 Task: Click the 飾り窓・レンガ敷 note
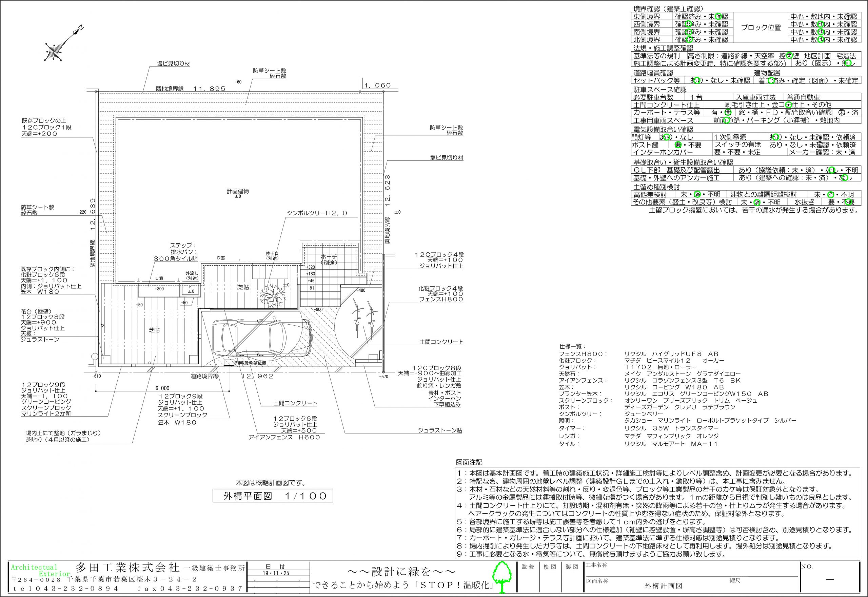[x=439, y=385]
